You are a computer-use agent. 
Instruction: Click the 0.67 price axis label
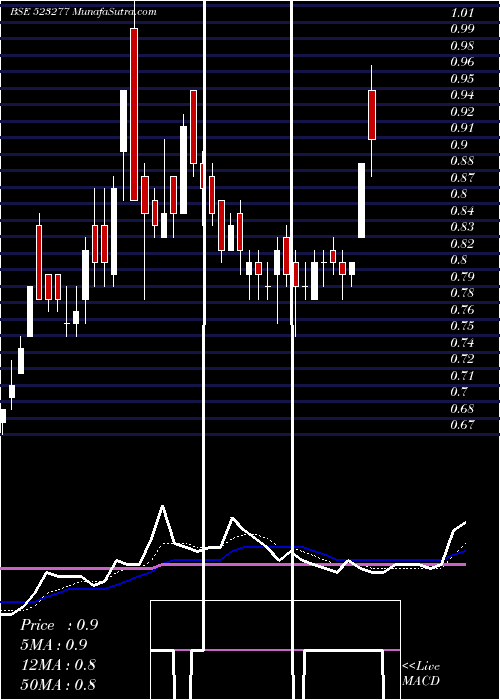pos(461,425)
